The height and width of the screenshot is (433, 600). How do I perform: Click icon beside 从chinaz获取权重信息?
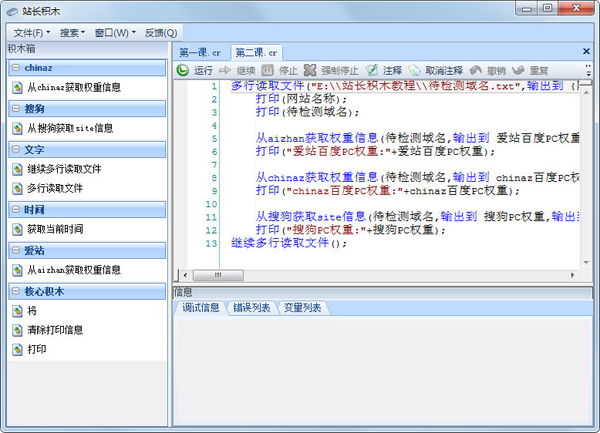[17, 88]
